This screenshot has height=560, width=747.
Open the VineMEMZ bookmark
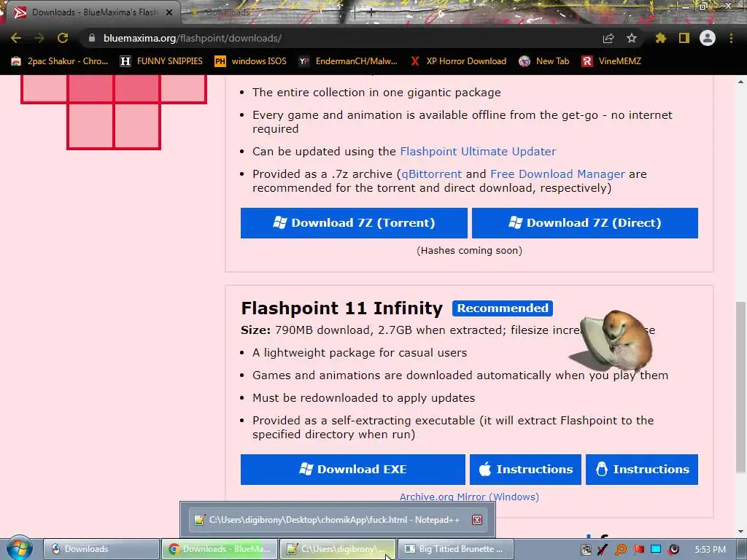(x=611, y=61)
